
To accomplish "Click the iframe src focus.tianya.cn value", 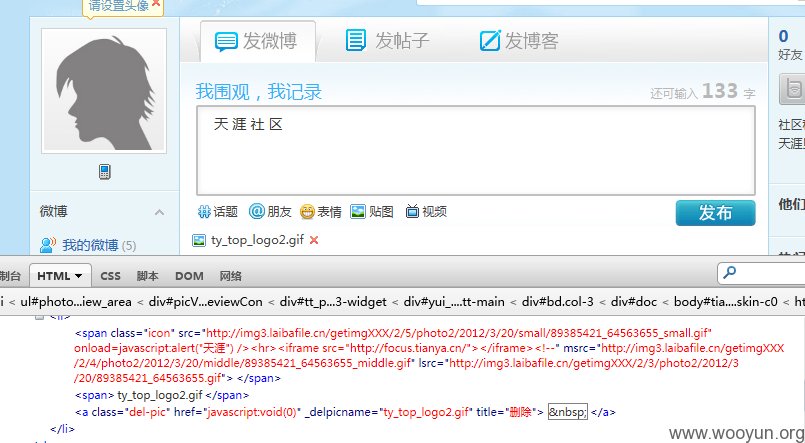I will (410, 349).
